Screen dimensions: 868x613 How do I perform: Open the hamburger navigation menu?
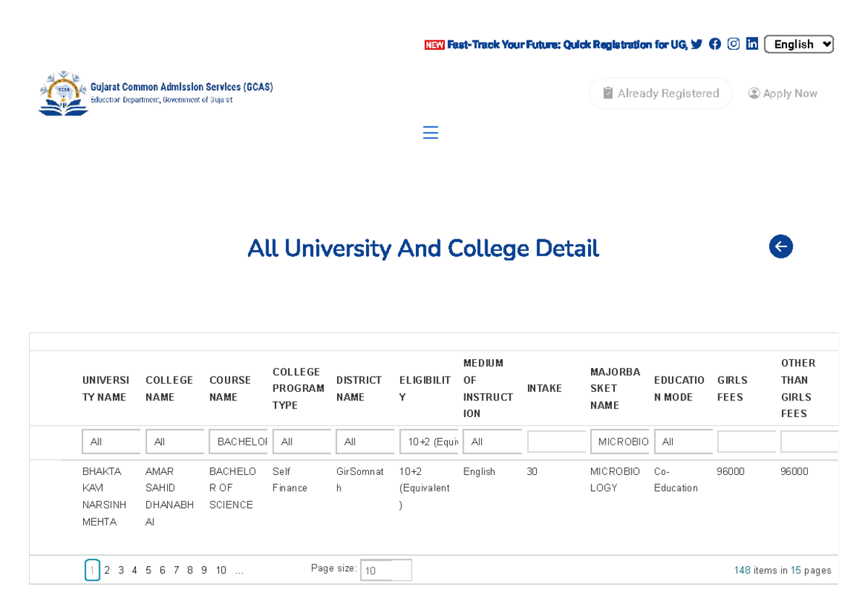(430, 133)
